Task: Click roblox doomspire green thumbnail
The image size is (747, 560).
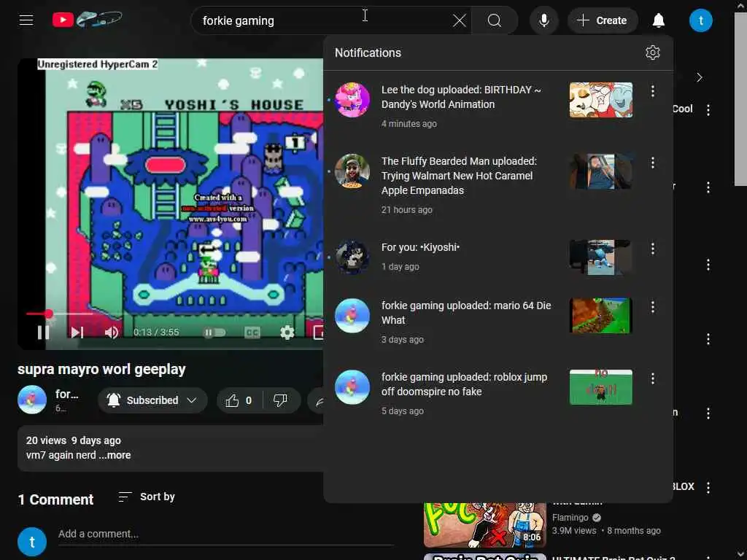Action: click(x=601, y=387)
